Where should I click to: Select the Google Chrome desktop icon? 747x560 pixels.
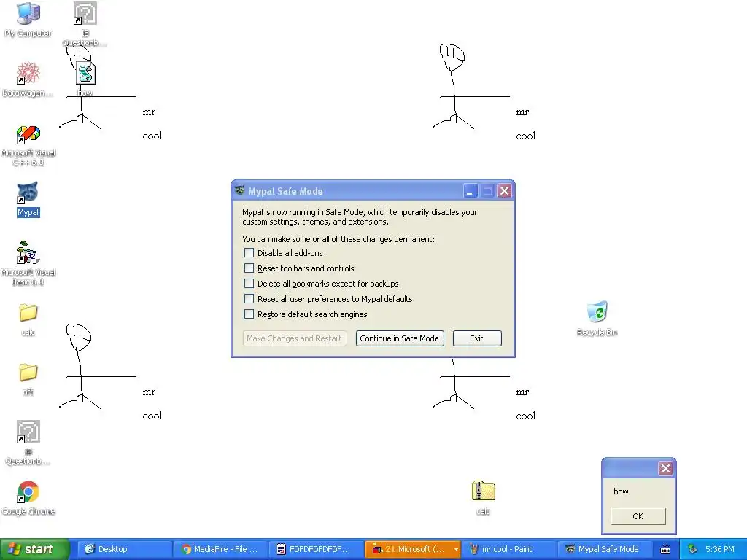[28, 492]
